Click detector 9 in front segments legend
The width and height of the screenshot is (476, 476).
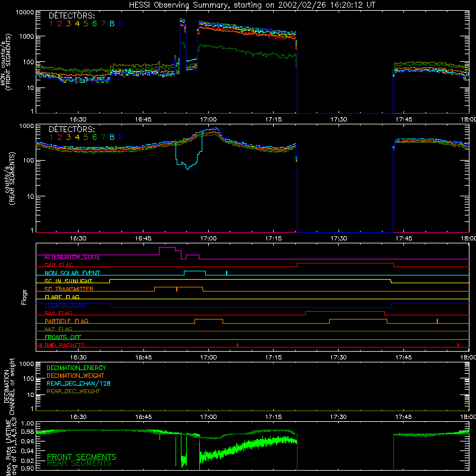[x=121, y=23]
